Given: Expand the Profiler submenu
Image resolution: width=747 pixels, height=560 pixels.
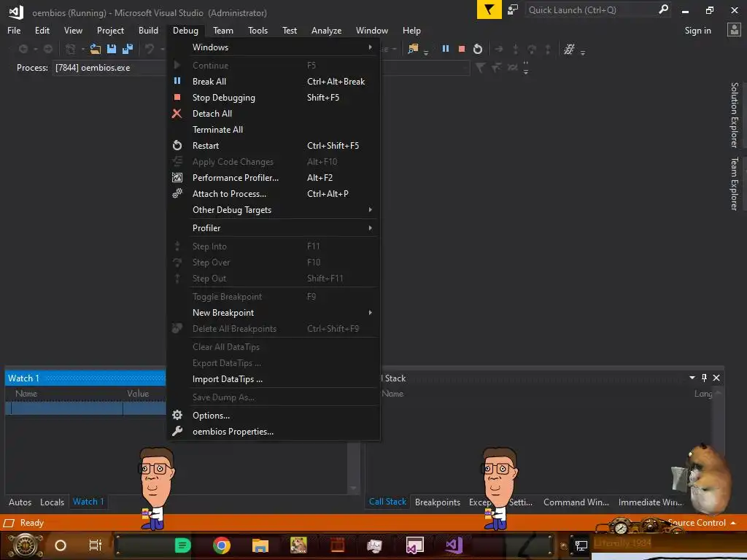Looking at the screenshot, I should [x=274, y=228].
